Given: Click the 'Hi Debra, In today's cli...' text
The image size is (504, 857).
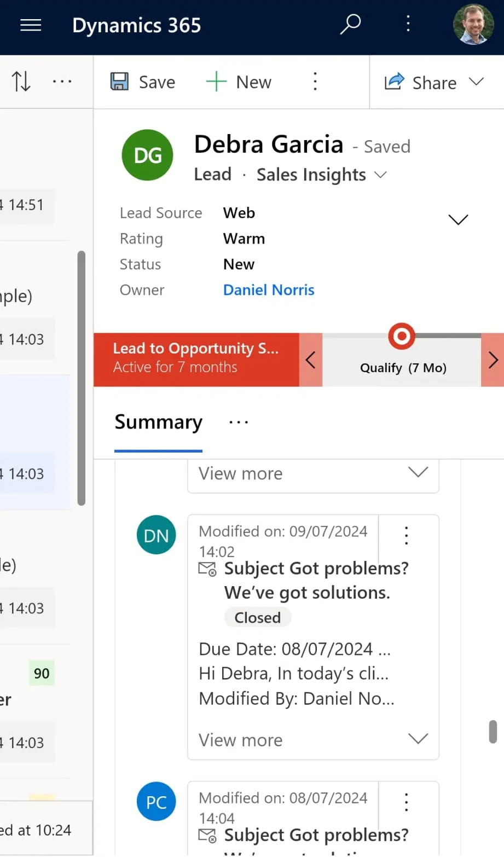Looking at the screenshot, I should coord(294,674).
